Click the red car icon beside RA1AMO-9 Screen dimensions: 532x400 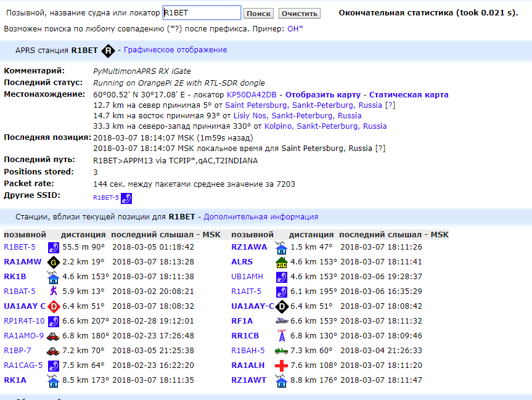pos(54,336)
